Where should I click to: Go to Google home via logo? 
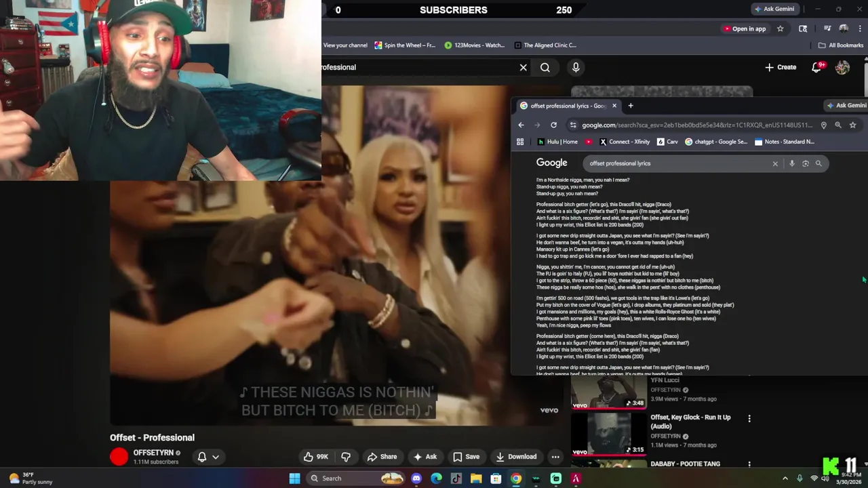point(552,163)
